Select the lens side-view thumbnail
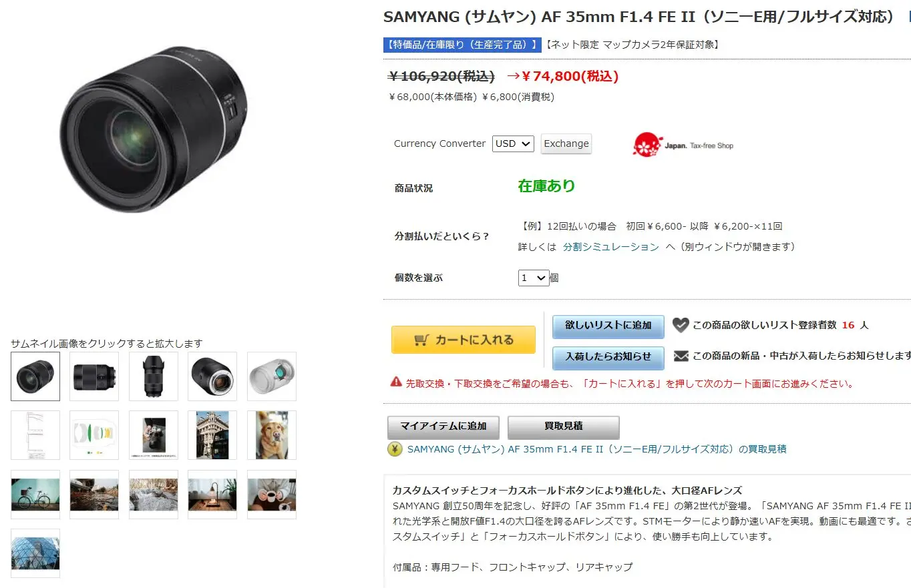Image resolution: width=911 pixels, height=588 pixels. [x=94, y=376]
